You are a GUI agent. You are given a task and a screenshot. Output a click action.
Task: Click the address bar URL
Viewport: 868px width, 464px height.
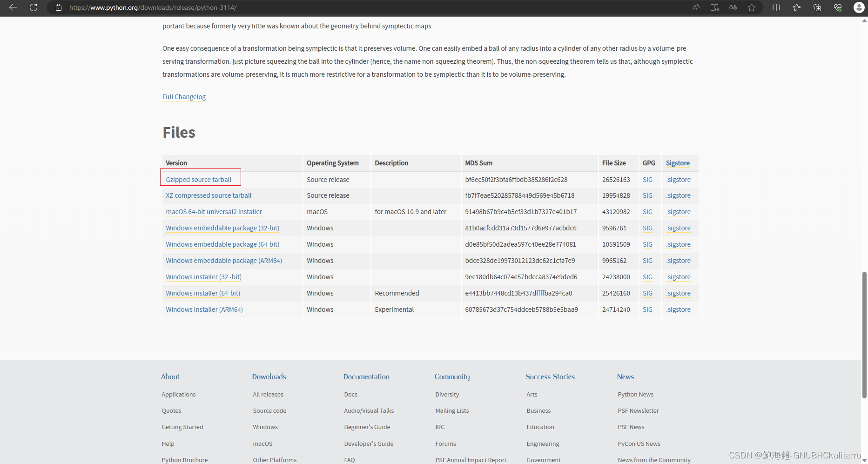click(153, 7)
